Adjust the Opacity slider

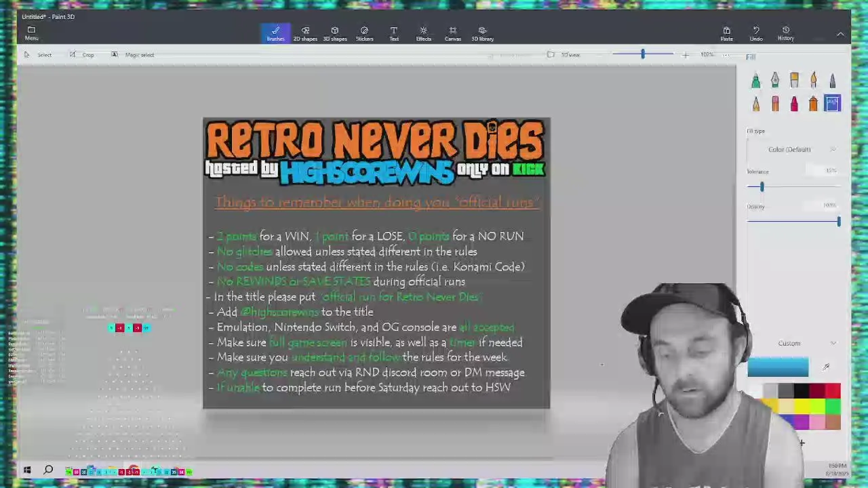pos(838,222)
